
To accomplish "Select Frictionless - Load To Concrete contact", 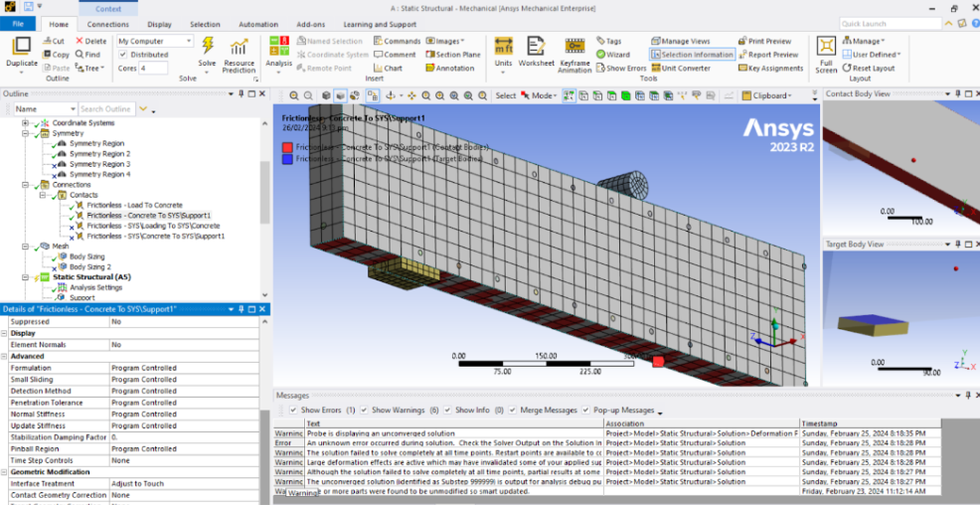I will click(x=134, y=205).
